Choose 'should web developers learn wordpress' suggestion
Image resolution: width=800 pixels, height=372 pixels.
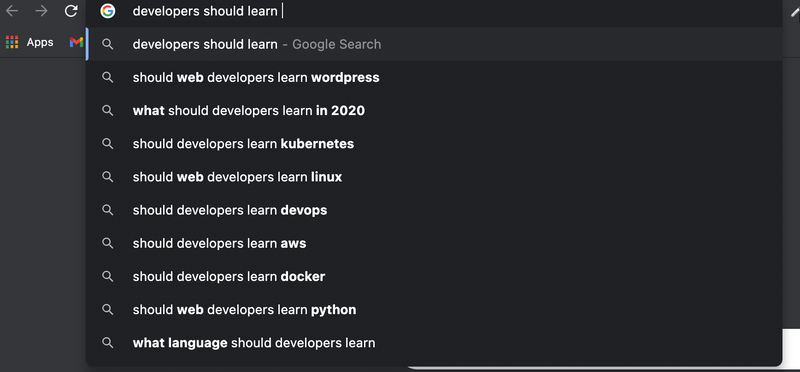point(434,78)
